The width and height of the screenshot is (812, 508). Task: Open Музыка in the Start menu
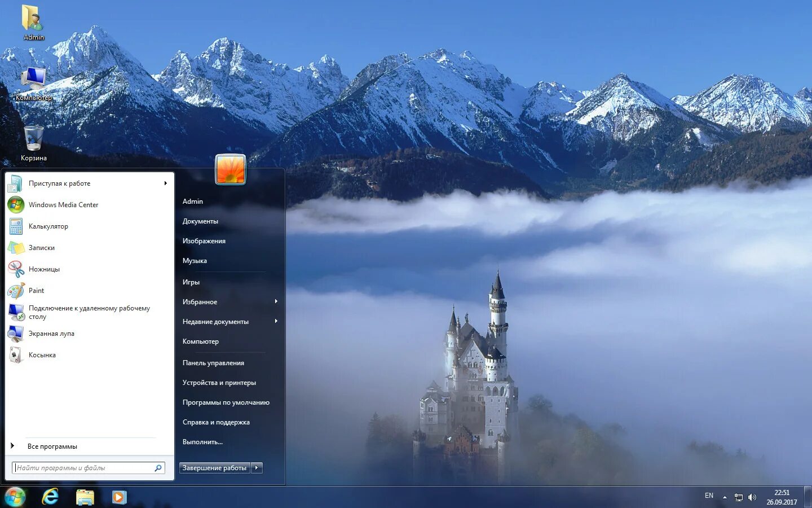195,261
